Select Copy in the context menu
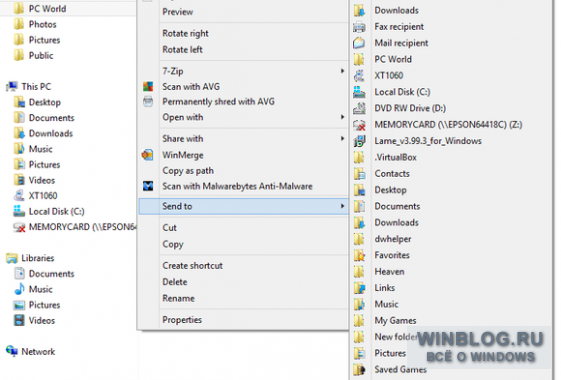The image size is (561, 380). tap(173, 244)
